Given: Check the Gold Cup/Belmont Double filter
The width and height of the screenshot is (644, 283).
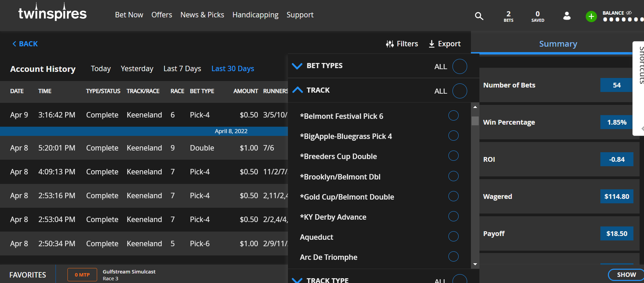Looking at the screenshot, I should [x=453, y=196].
